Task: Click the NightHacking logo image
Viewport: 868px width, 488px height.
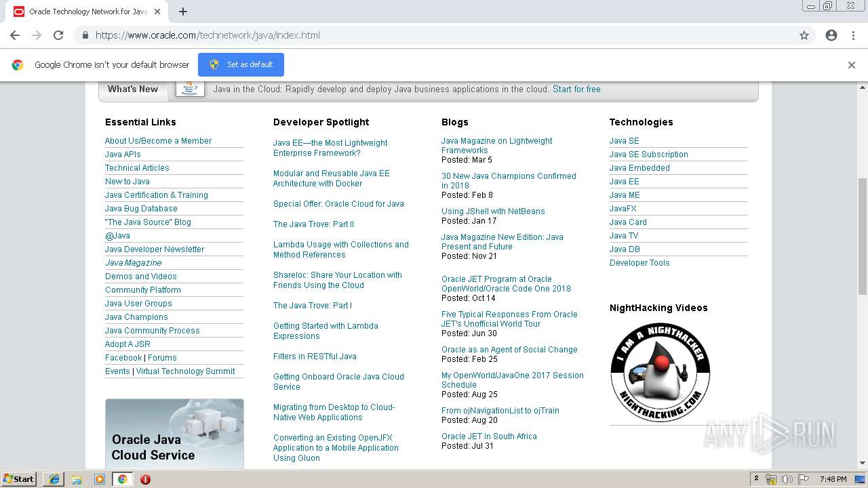Action: 660,373
